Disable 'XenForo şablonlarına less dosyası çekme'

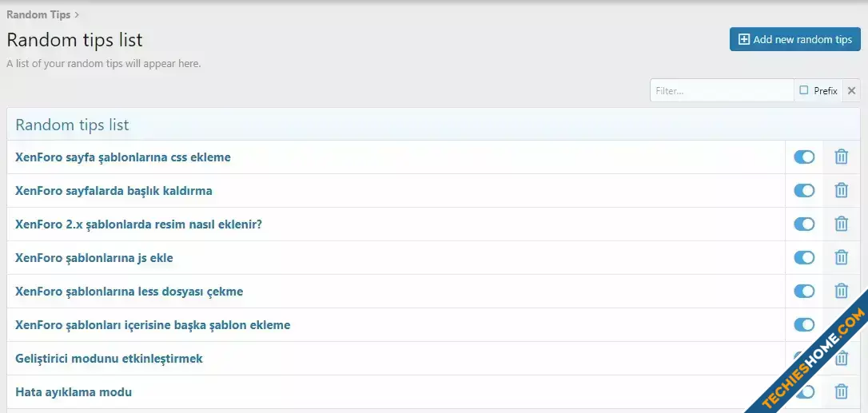pyautogui.click(x=804, y=292)
